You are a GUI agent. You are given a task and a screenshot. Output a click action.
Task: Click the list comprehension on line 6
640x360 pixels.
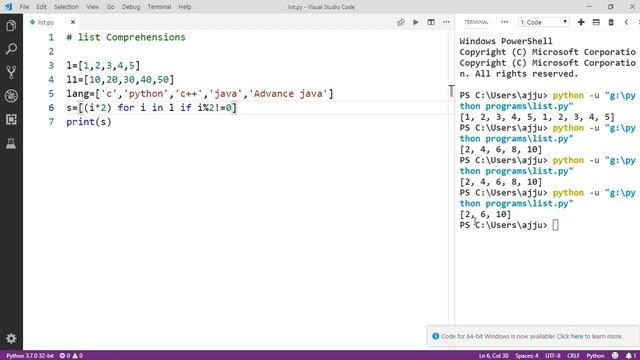[x=151, y=108]
